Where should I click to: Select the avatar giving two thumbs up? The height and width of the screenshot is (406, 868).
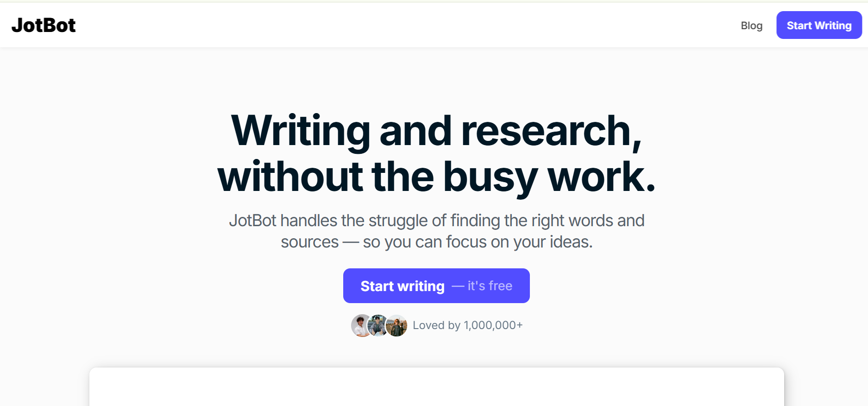tap(378, 325)
